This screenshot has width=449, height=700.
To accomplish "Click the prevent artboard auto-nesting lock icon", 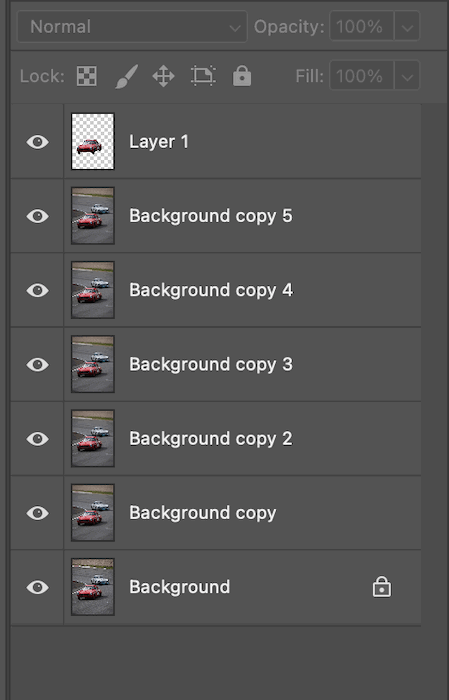I will [204, 75].
